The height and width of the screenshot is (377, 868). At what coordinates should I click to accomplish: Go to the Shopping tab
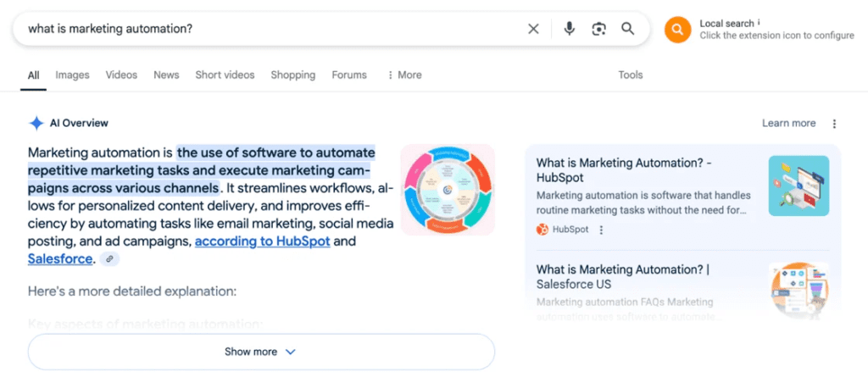pos(292,75)
